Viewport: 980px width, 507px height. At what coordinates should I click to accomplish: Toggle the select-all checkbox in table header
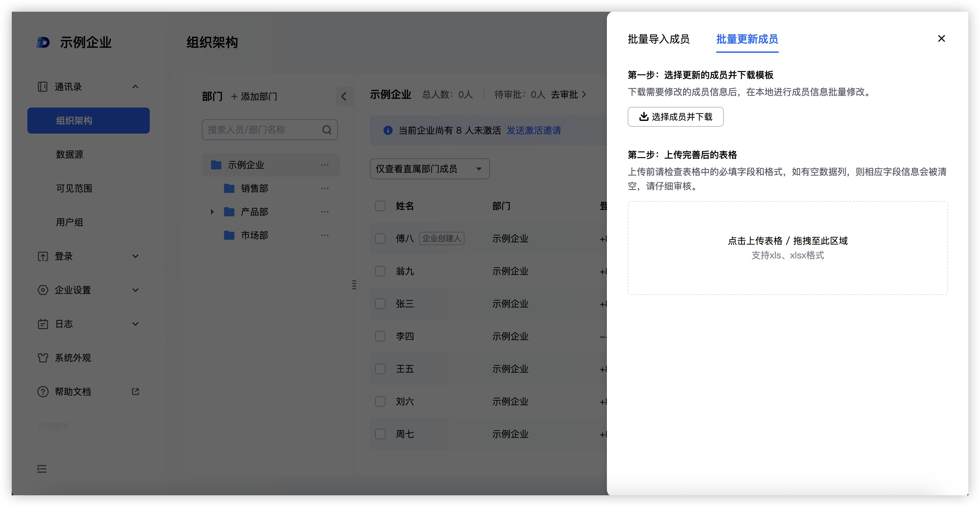click(x=380, y=206)
